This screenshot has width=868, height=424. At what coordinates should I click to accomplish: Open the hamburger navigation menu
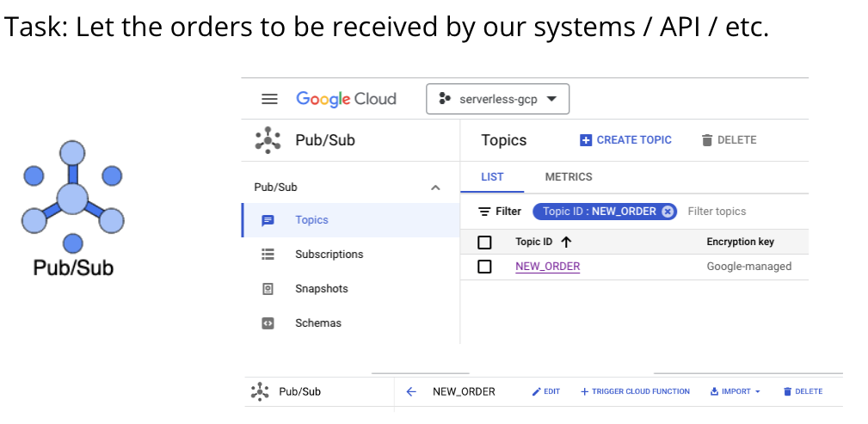click(269, 99)
